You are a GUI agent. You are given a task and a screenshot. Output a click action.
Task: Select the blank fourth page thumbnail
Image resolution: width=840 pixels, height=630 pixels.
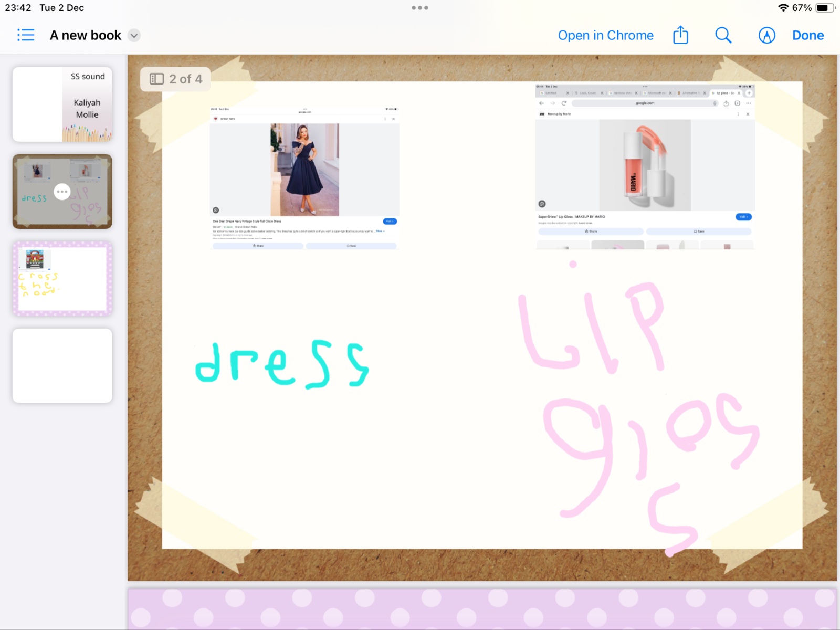click(x=62, y=365)
